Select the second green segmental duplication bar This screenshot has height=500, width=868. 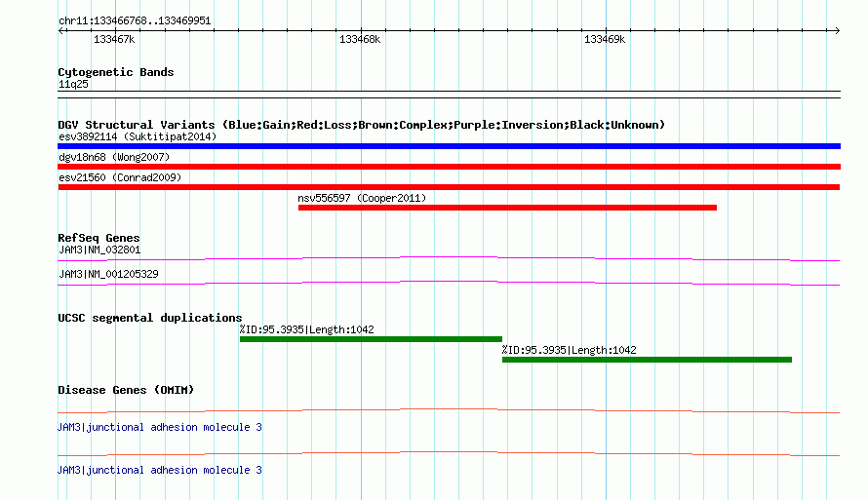648,360
